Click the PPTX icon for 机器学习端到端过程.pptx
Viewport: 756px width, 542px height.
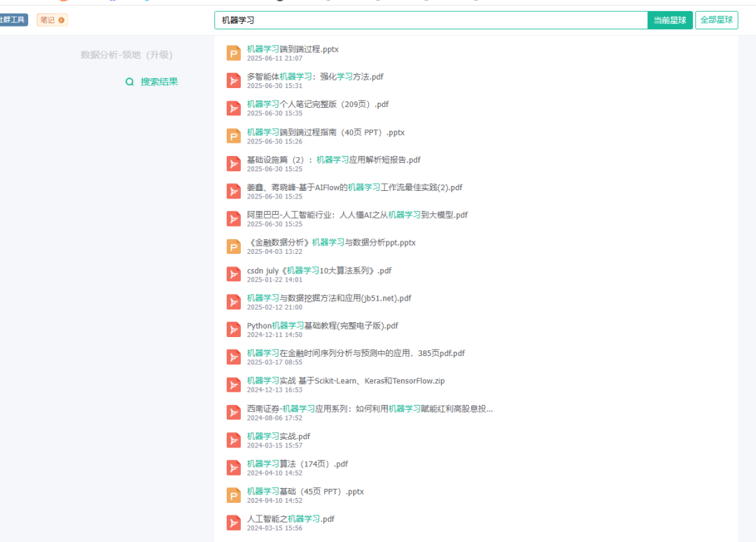(234, 53)
